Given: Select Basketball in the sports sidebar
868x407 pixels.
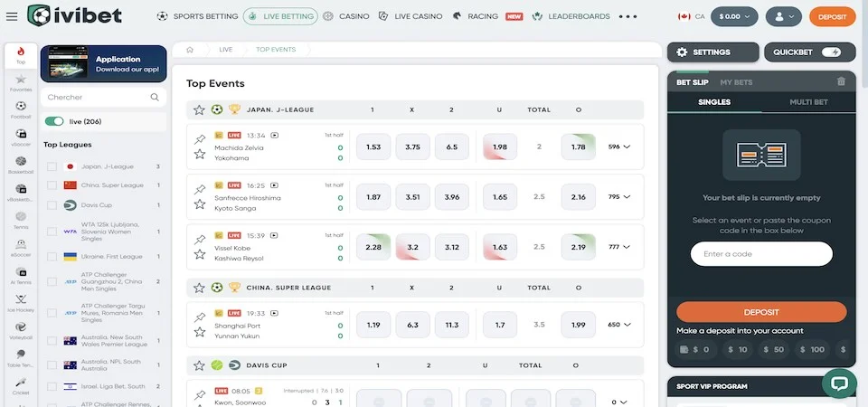Looking at the screenshot, I should click(x=21, y=165).
